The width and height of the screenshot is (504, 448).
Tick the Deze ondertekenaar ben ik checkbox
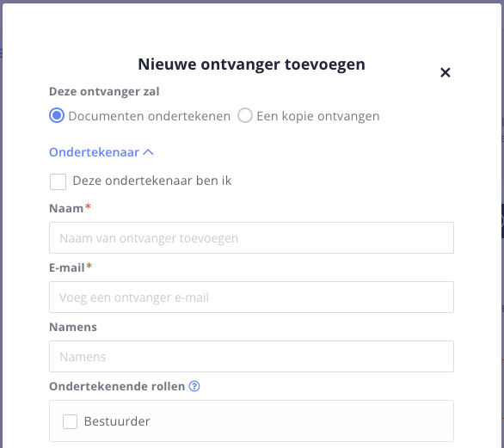point(58,181)
